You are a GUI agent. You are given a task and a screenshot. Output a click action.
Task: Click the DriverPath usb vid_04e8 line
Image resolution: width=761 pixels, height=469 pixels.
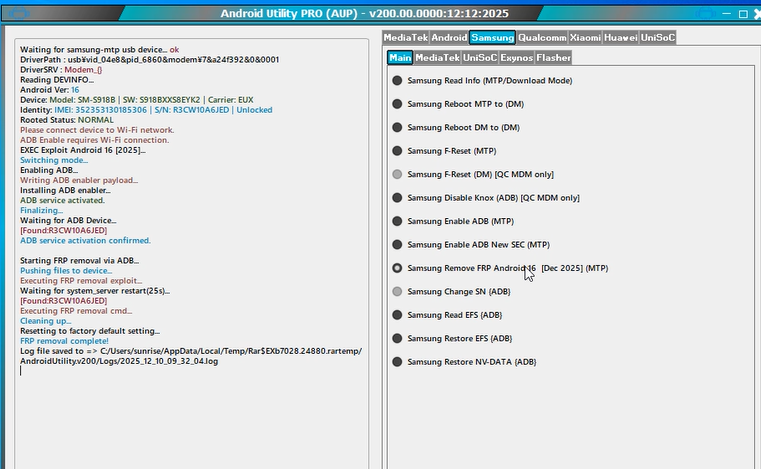pos(149,59)
